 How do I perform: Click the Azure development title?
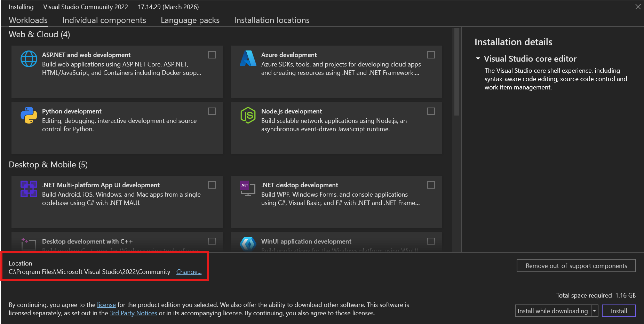(289, 55)
